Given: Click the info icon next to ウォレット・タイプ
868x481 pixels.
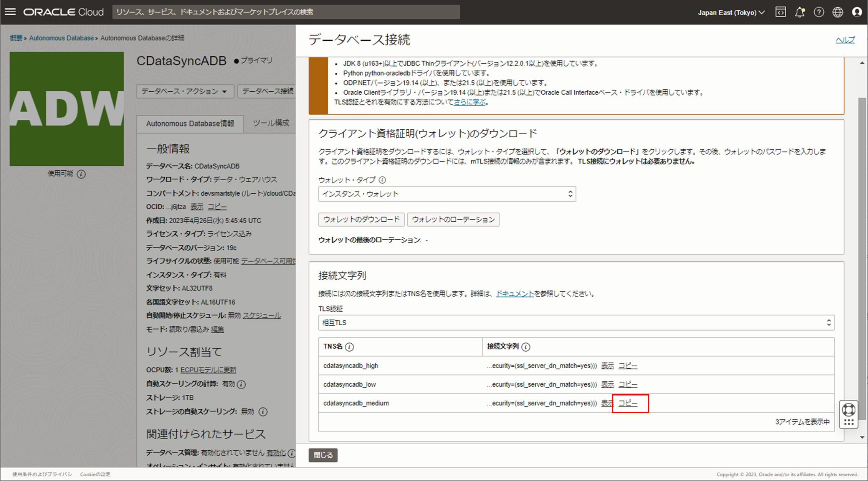Looking at the screenshot, I should [382, 180].
